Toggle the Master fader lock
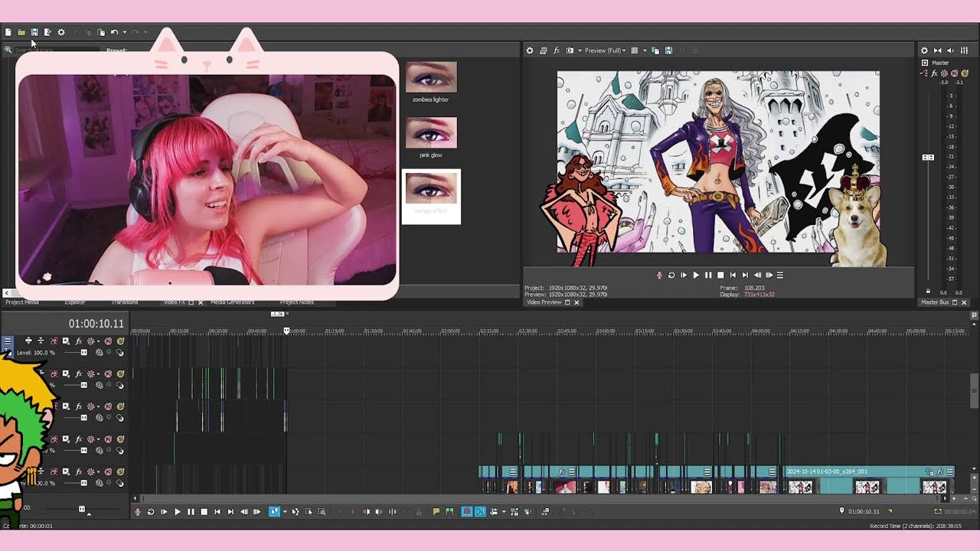This screenshot has height=551, width=980. (928, 291)
